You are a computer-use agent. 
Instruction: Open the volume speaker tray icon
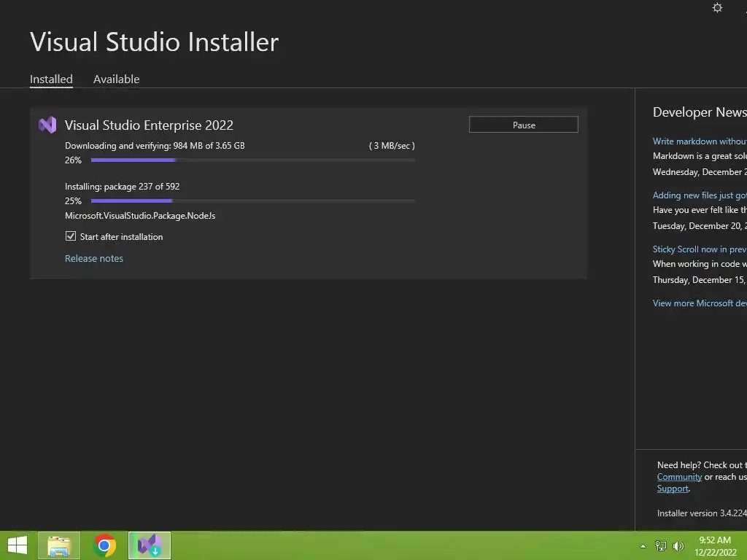pyautogui.click(x=678, y=545)
